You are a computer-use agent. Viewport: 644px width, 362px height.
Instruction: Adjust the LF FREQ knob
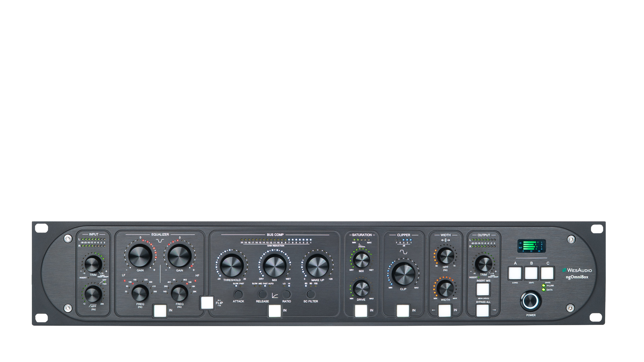(x=140, y=293)
